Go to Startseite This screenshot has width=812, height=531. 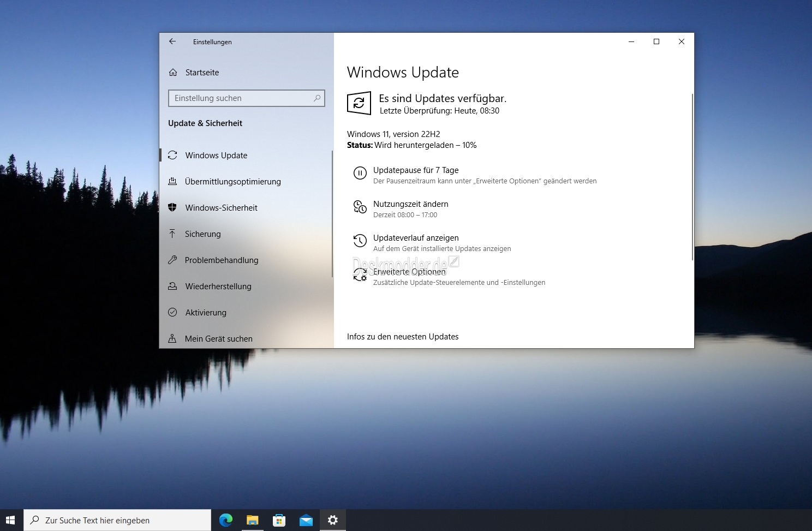point(246,73)
